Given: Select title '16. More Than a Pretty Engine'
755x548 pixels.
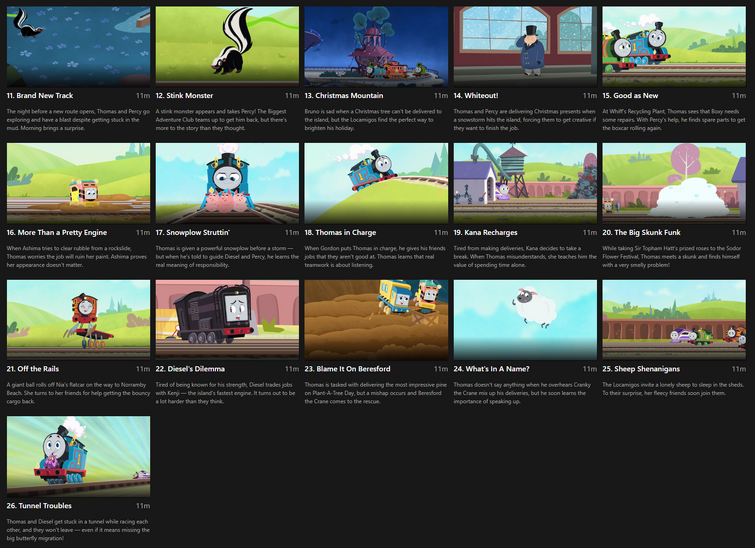Looking at the screenshot, I should tap(57, 233).
